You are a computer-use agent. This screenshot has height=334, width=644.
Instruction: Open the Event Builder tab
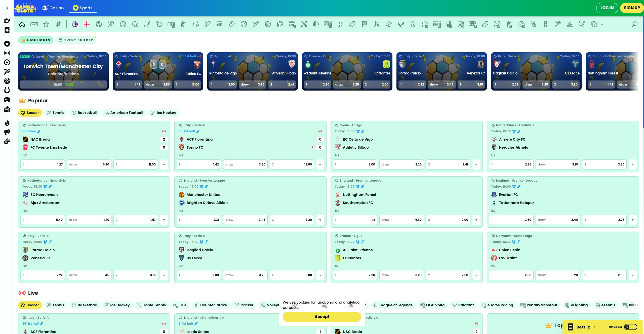click(76, 40)
